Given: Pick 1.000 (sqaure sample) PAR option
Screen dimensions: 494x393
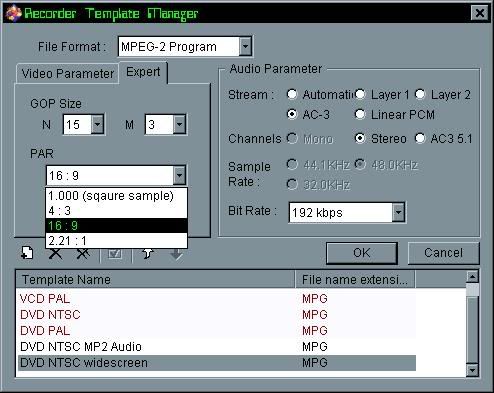Looking at the screenshot, I should (116, 196).
